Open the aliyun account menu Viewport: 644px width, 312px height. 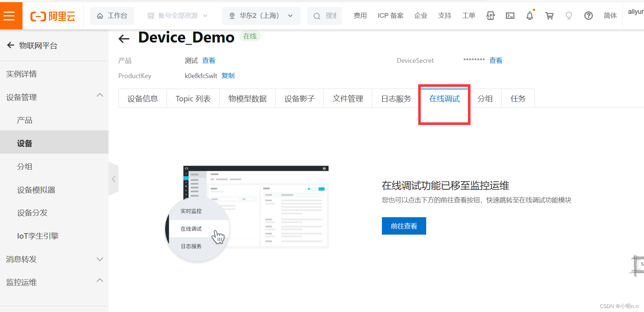[x=636, y=12]
